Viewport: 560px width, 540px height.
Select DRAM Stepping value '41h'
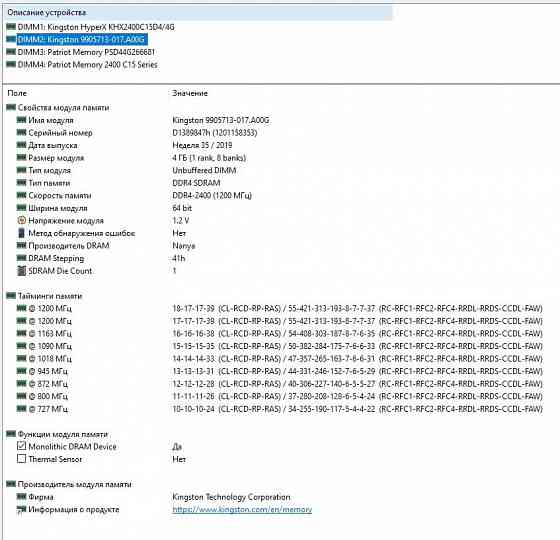(179, 258)
